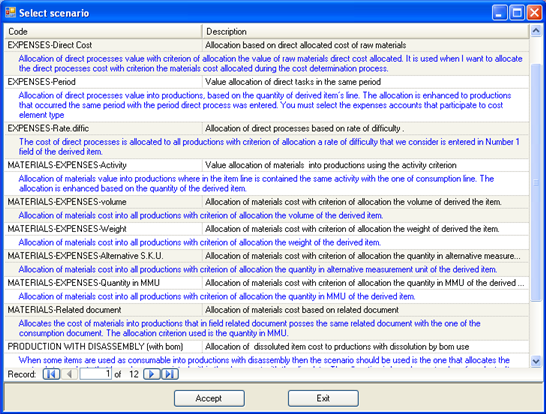Image resolution: width=546 pixels, height=414 pixels.
Task: Click the scrollbar down arrow
Action: point(536,361)
